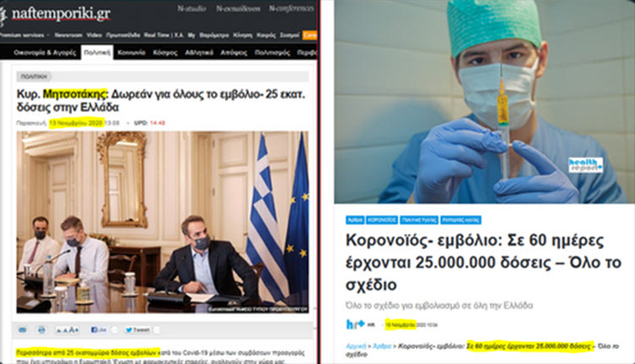Click the Facebook Like button
This screenshot has width=635, height=364.
click(99, 330)
